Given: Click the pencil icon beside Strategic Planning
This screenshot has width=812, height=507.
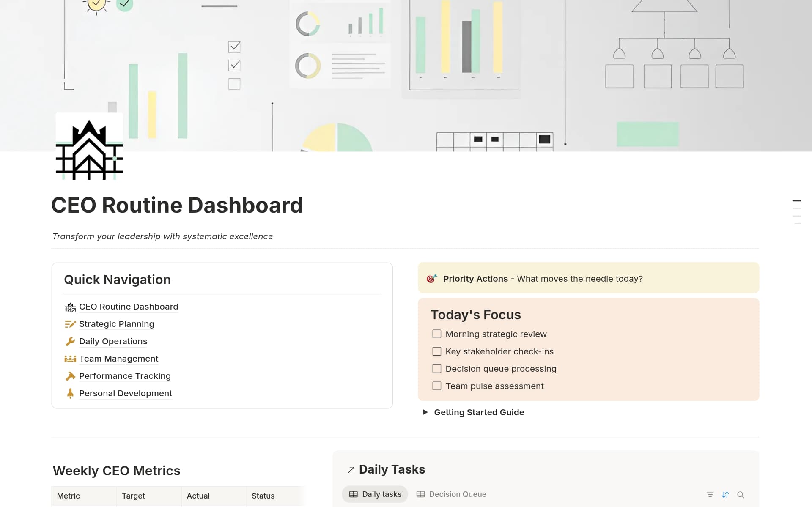Looking at the screenshot, I should [x=70, y=324].
